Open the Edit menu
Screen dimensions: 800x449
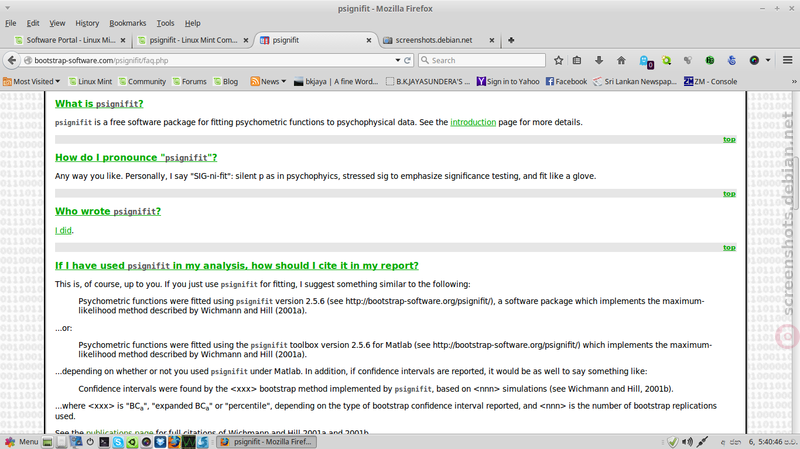[33, 23]
